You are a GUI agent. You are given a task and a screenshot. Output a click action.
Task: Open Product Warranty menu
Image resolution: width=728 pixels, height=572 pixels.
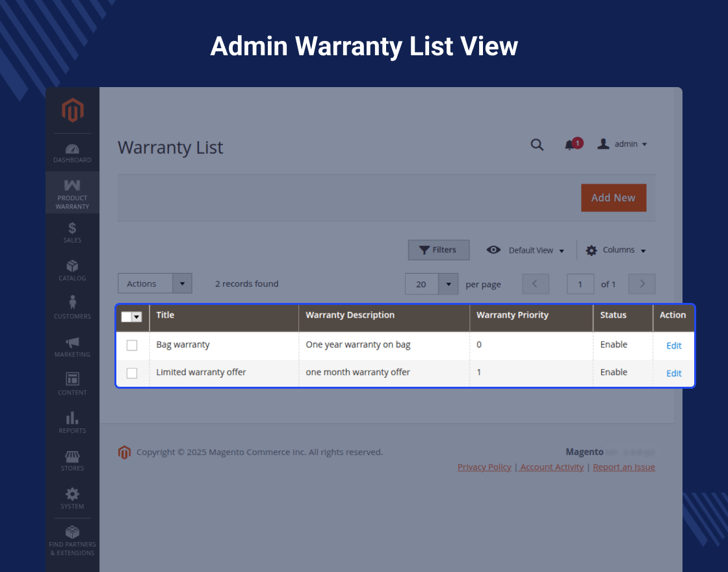(x=72, y=192)
